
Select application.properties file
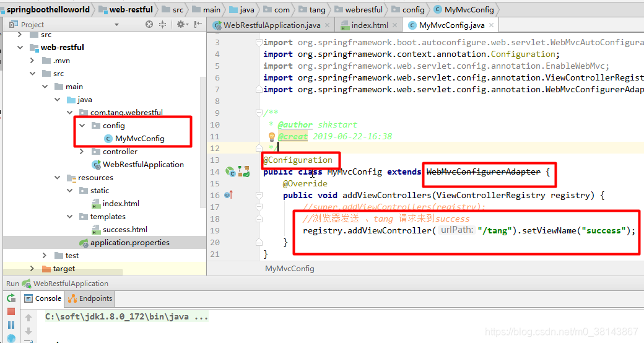(x=130, y=243)
